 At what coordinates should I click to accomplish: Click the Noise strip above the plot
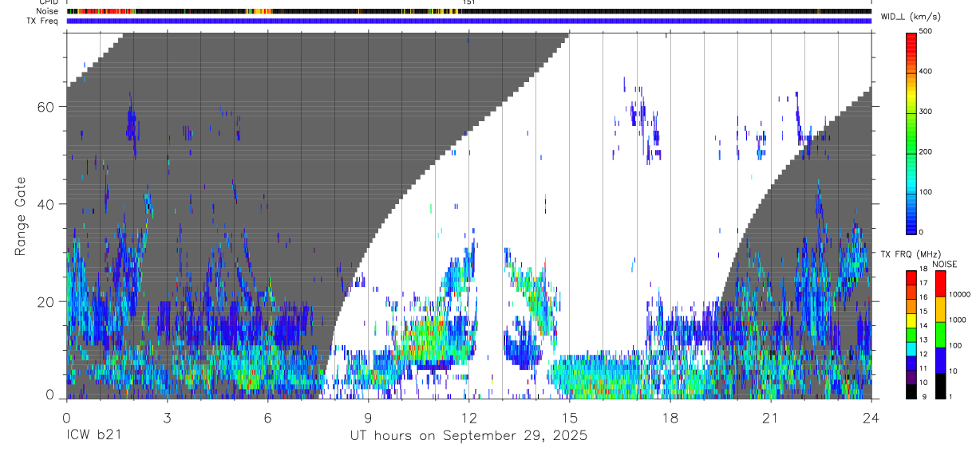pos(469,11)
